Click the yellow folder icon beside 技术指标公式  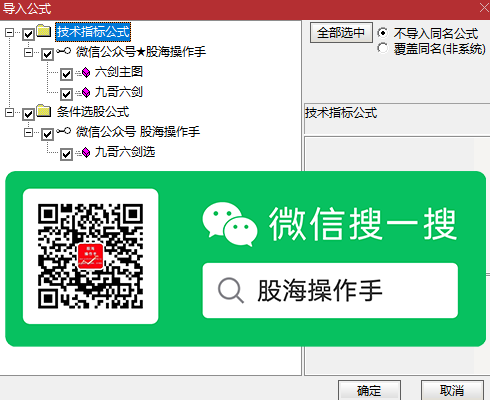pyautogui.click(x=43, y=30)
